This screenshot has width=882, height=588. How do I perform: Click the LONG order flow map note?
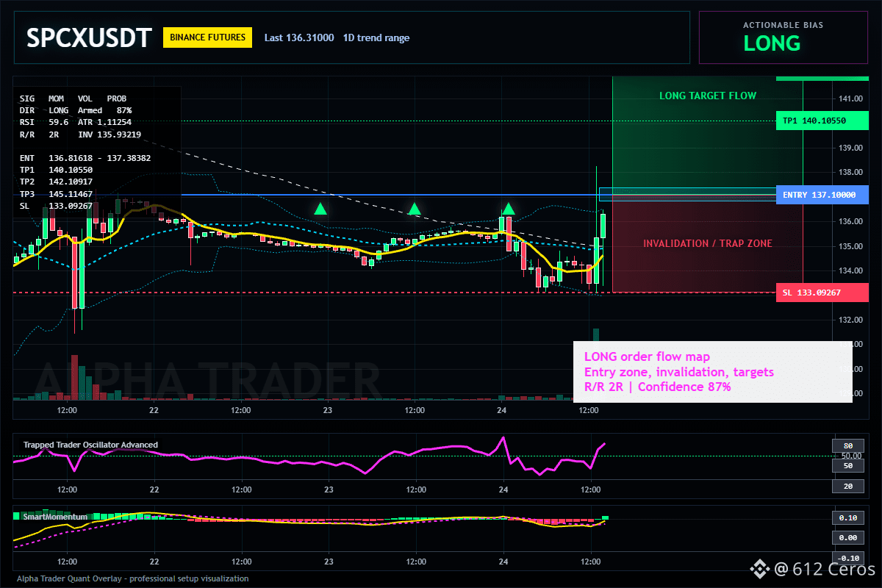coord(647,357)
